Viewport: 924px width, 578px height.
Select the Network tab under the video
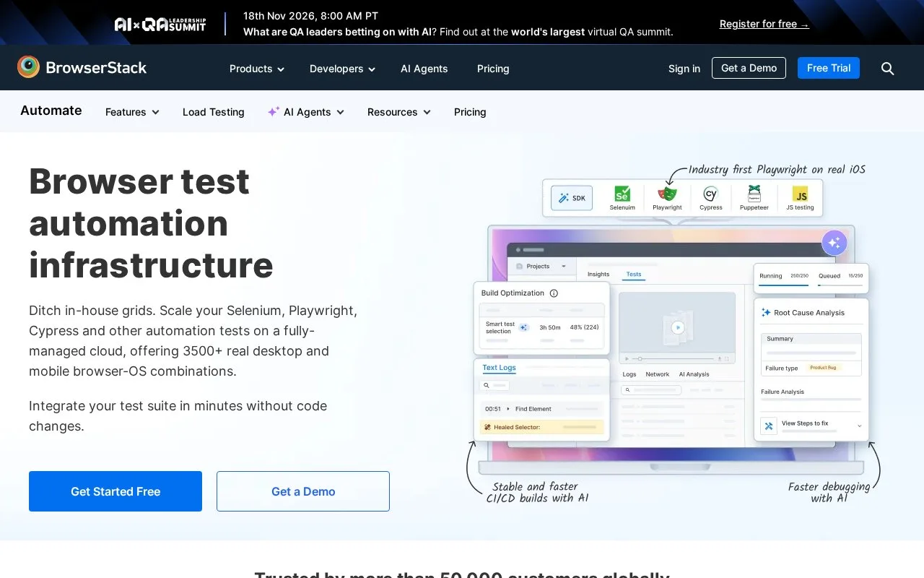click(x=658, y=374)
